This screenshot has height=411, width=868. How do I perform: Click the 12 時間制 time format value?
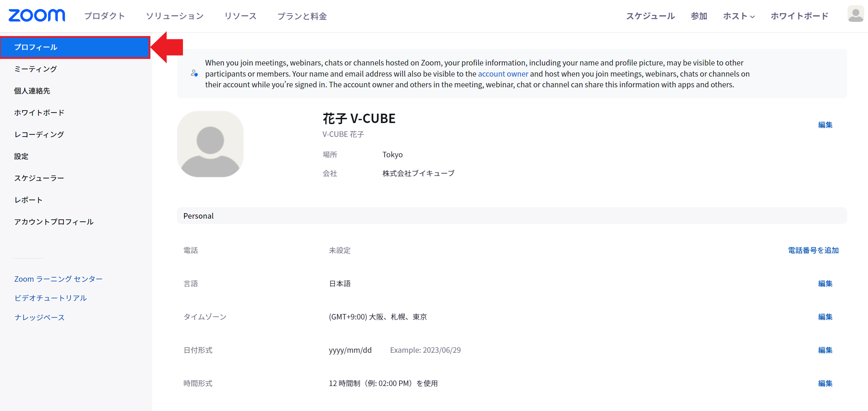tap(383, 383)
